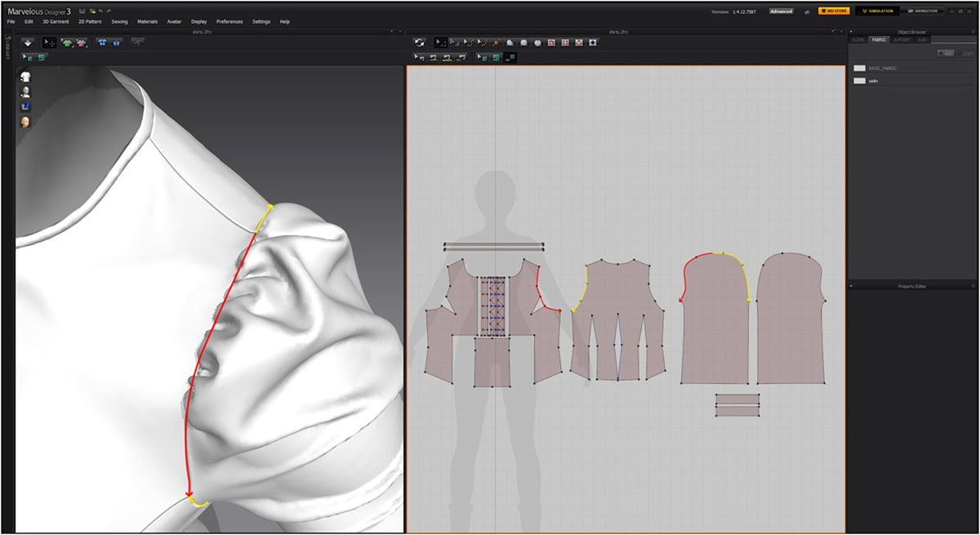
Task: Click the ADD fabric button
Action: (946, 54)
